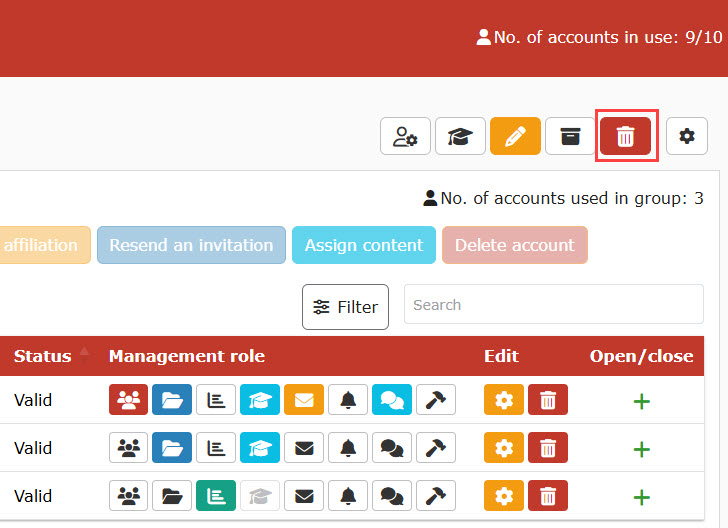Expand second row with green plus
Screen dimensions: 728x528
coord(642,448)
